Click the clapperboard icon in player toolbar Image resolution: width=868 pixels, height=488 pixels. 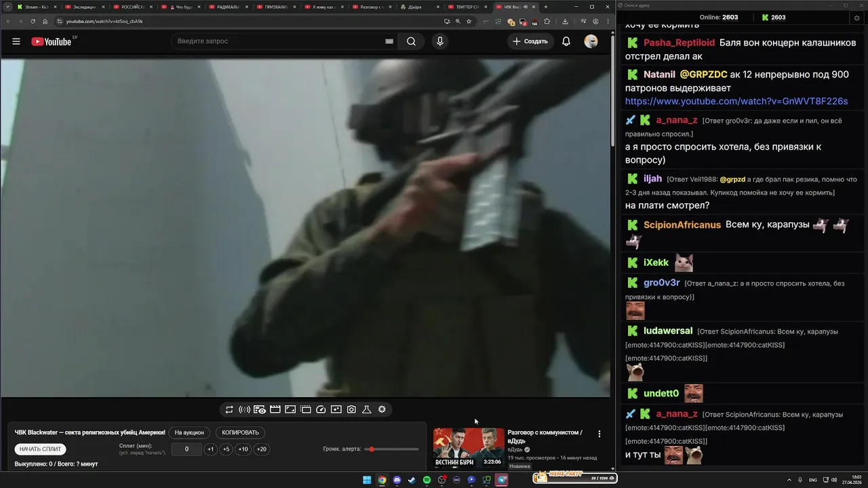pyautogui.click(x=275, y=409)
